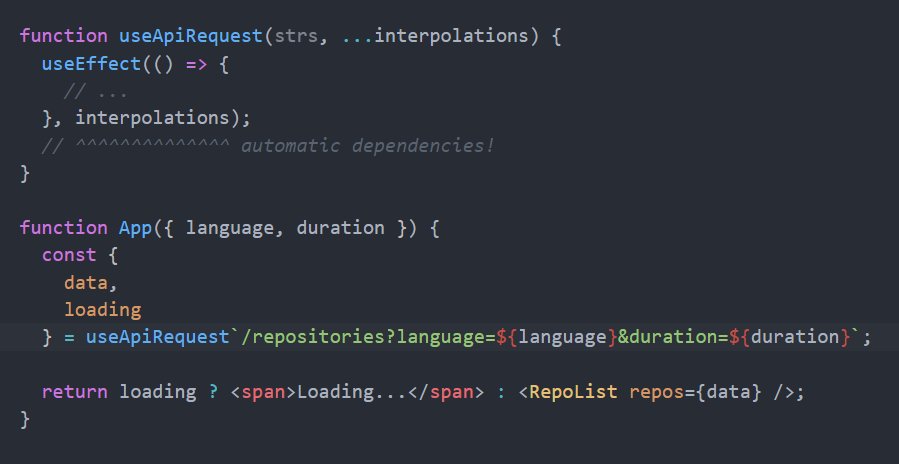Click the ...interpolations rest parameter
This screenshot has height=464, width=899.
434,36
